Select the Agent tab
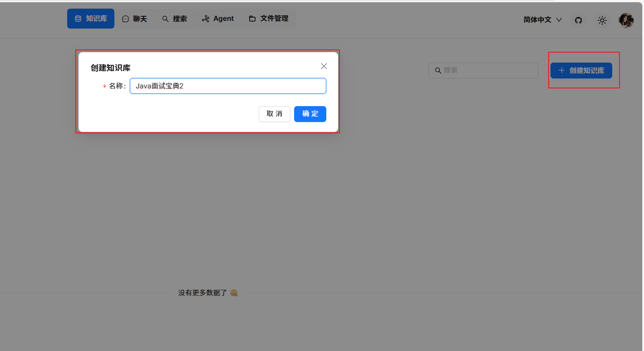644x351 pixels. click(x=218, y=19)
